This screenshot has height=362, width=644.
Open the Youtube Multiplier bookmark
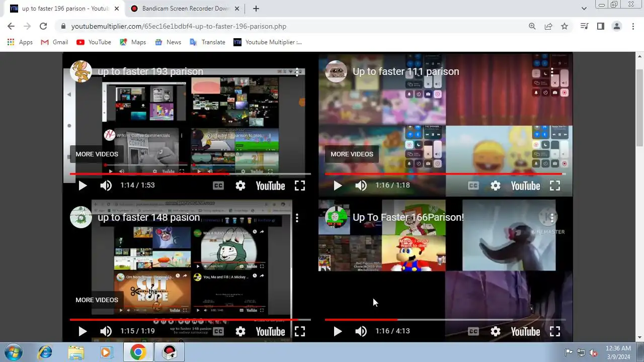(x=268, y=42)
